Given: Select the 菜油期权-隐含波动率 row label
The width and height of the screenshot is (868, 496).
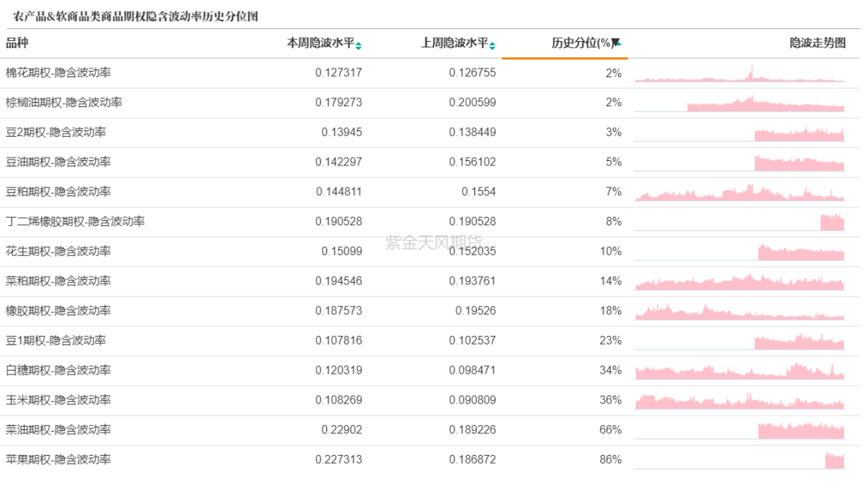Looking at the screenshot, I should (58, 429).
